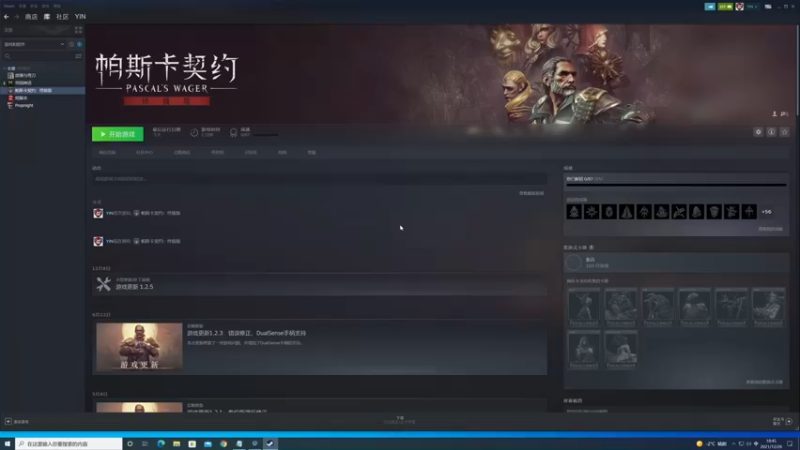Open the first trading card in second row
Screen dimensions: 800x450
[x=584, y=349]
